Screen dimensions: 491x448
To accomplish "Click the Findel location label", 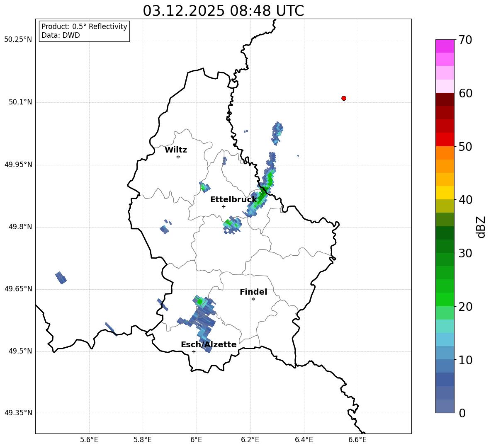I will click(x=253, y=292).
